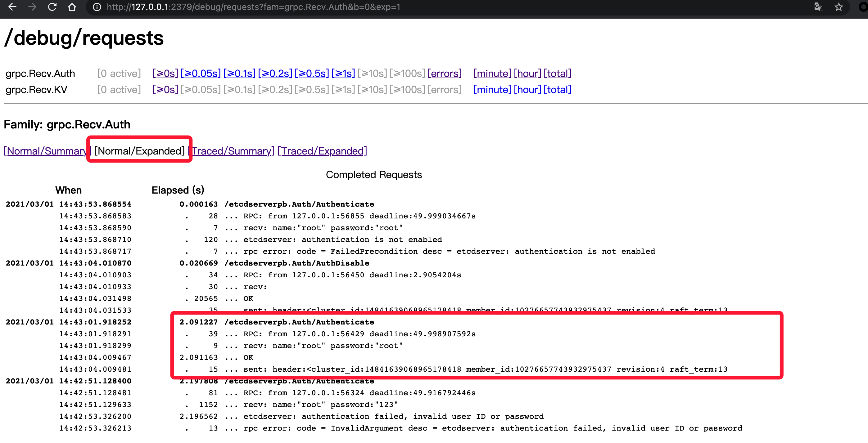This screenshot has width=868, height=443.
Task: Open grpc.Recv.Auth ≥0s bucket
Action: pyautogui.click(x=165, y=74)
